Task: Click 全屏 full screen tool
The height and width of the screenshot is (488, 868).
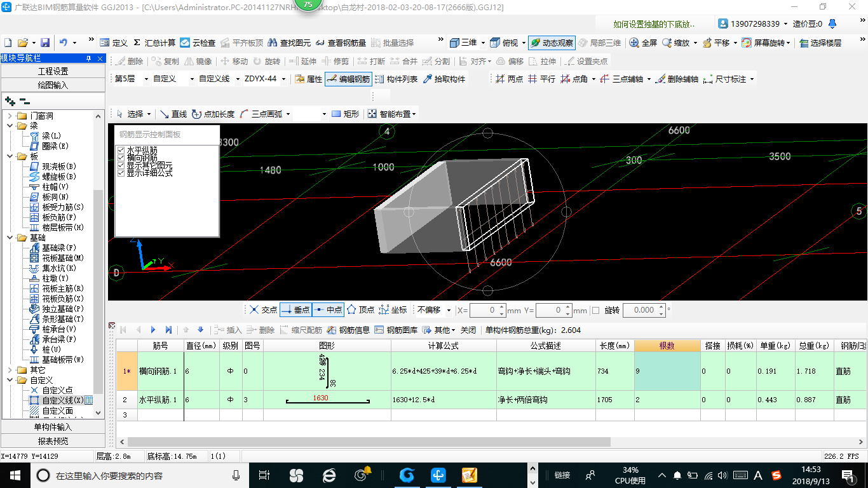Action: click(643, 43)
